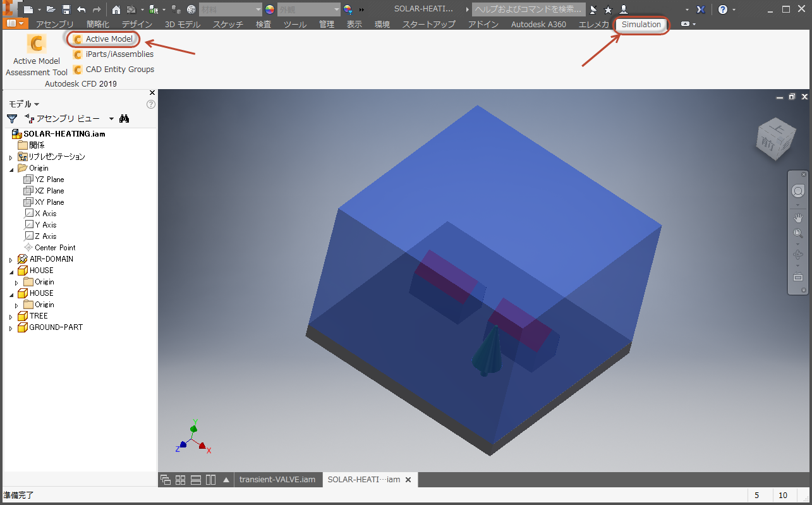
Task: Open the 外観 appearance dropdown
Action: (308, 9)
